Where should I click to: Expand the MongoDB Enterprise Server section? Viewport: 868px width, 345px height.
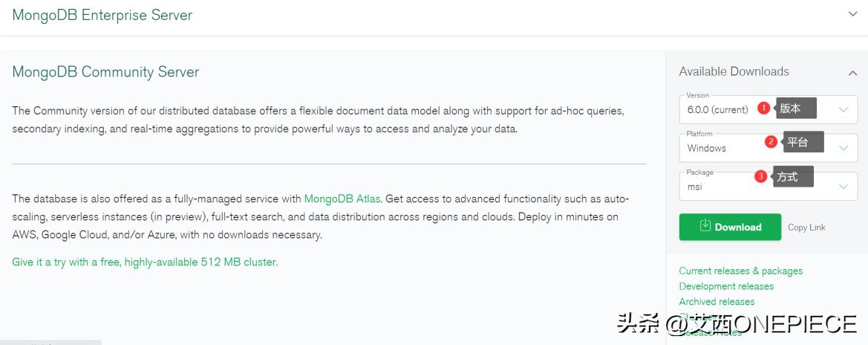852,13
